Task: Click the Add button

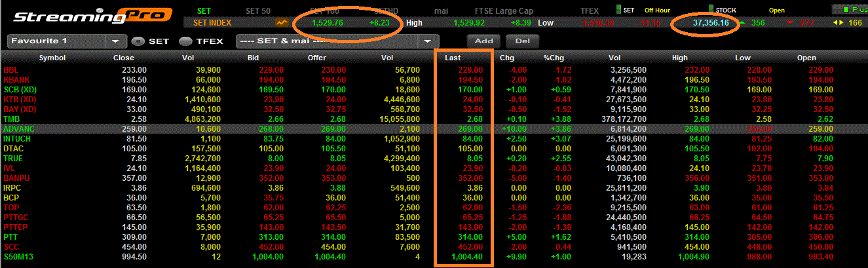Action: point(484,41)
